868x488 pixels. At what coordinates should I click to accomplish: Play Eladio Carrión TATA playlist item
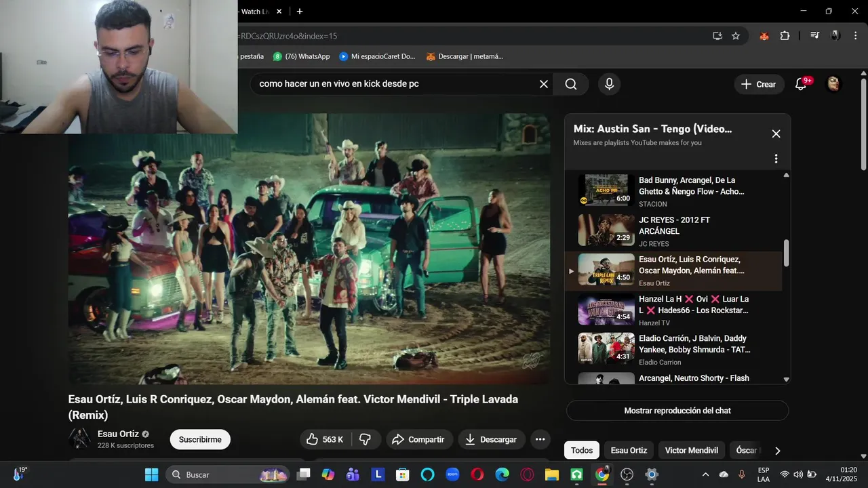click(x=673, y=349)
